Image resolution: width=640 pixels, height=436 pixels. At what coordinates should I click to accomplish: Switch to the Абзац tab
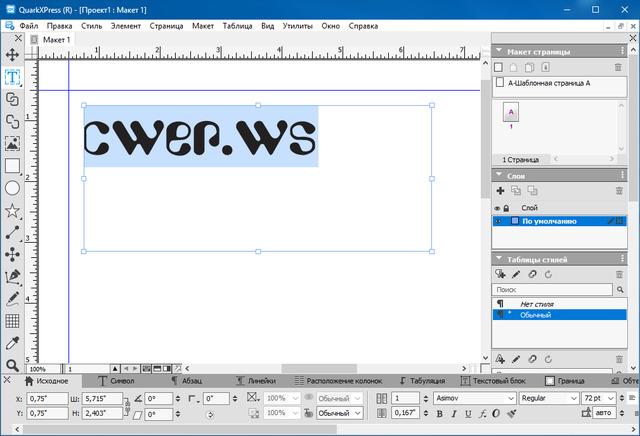190,381
